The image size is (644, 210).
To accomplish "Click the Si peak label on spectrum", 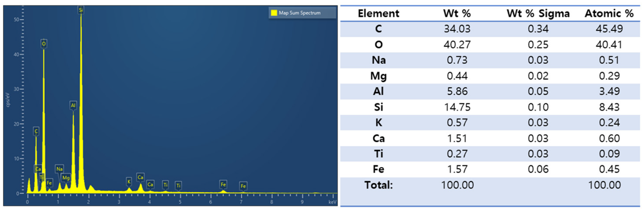I will (x=81, y=10).
